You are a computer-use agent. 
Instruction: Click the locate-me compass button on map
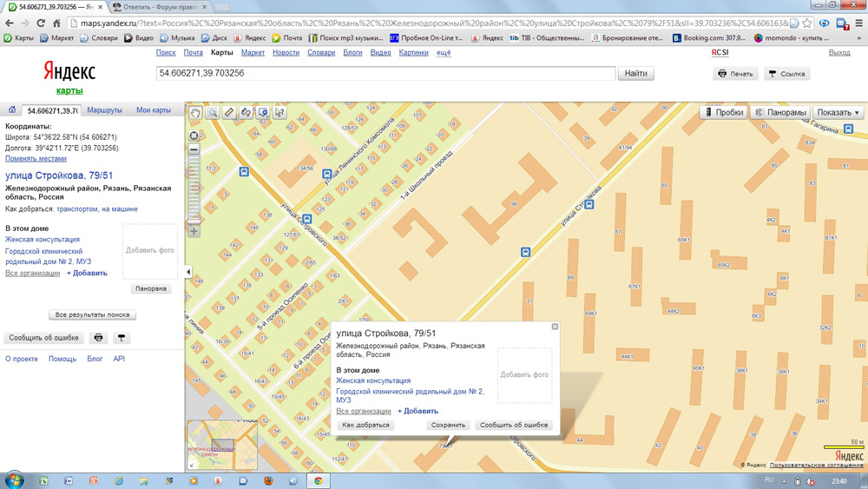tap(194, 135)
